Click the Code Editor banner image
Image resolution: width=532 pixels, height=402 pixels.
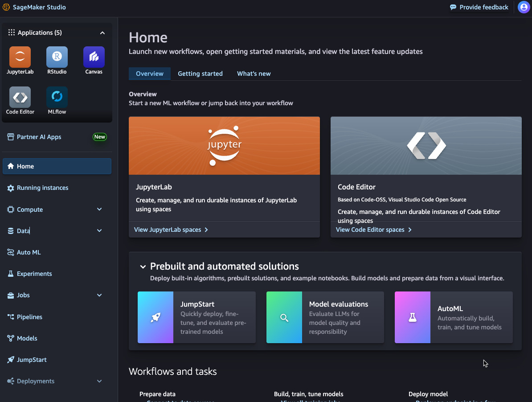click(426, 146)
